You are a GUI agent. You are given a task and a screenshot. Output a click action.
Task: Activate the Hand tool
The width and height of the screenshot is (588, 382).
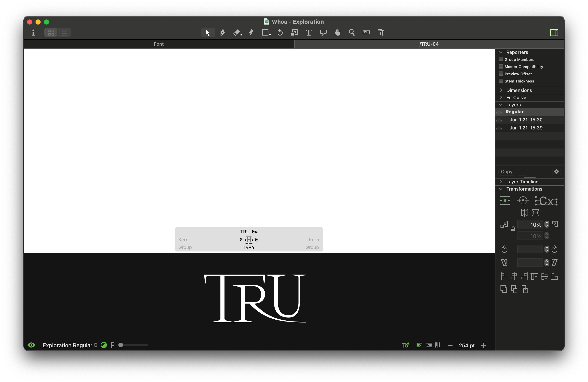point(338,32)
